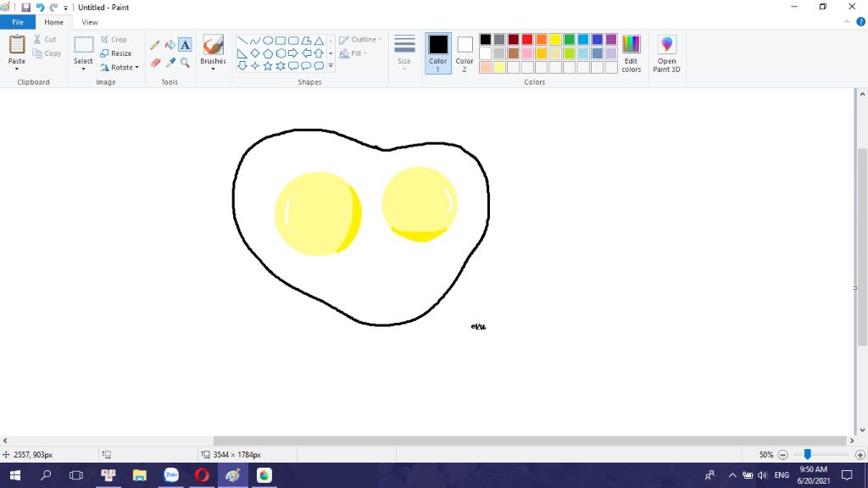
Task: Choose the Pentagon shape
Action: point(267,53)
